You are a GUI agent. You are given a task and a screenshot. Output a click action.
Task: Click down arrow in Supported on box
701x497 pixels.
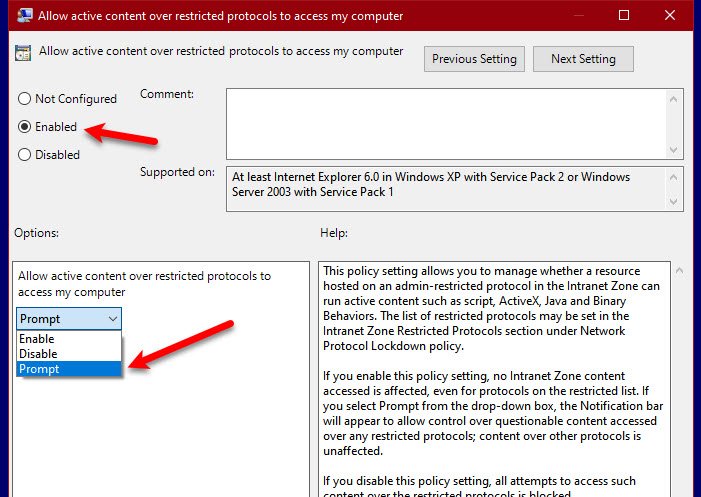point(674,202)
